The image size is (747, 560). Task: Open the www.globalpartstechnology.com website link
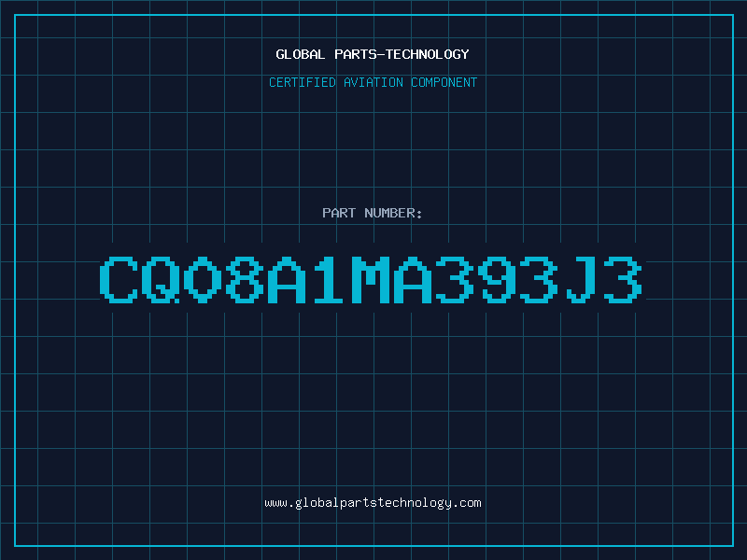(x=373, y=503)
